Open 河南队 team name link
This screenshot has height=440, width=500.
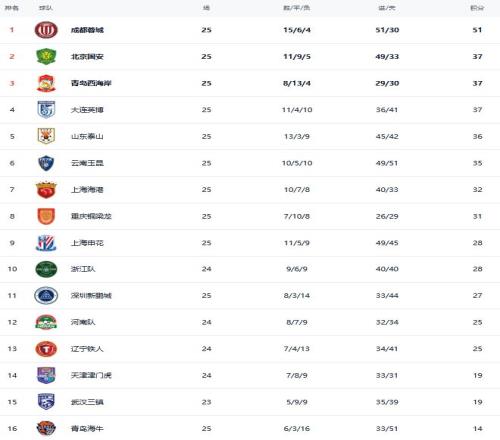[83, 322]
